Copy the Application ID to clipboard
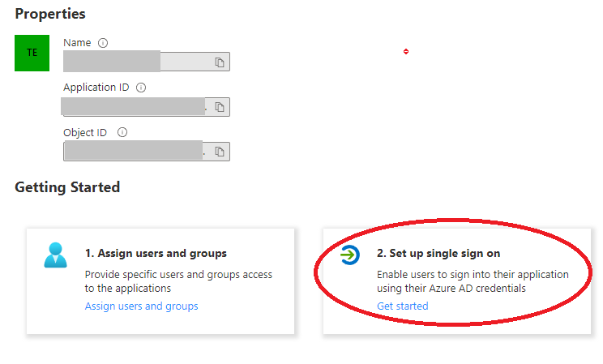The image size is (603, 364). [220, 107]
